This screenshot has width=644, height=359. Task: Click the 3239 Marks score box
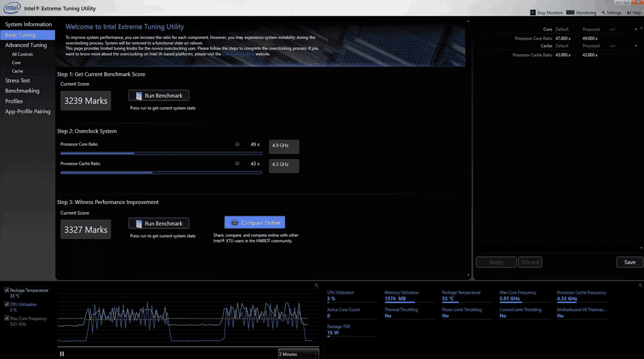point(85,100)
